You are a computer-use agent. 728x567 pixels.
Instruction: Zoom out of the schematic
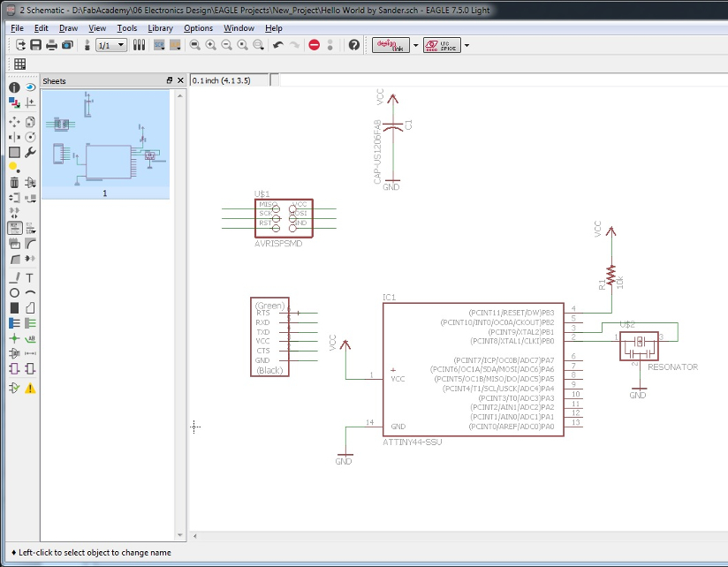tap(226, 45)
